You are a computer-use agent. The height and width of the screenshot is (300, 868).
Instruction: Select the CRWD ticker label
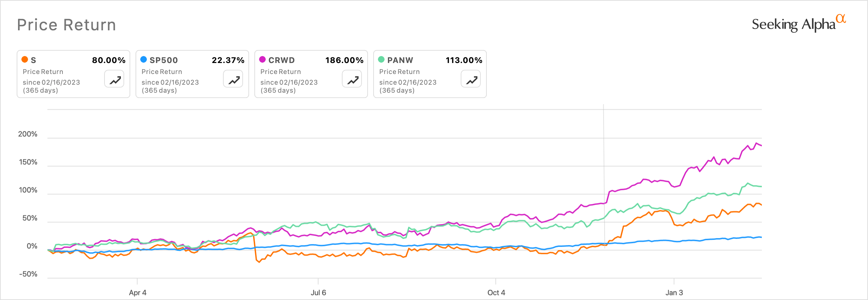point(281,60)
